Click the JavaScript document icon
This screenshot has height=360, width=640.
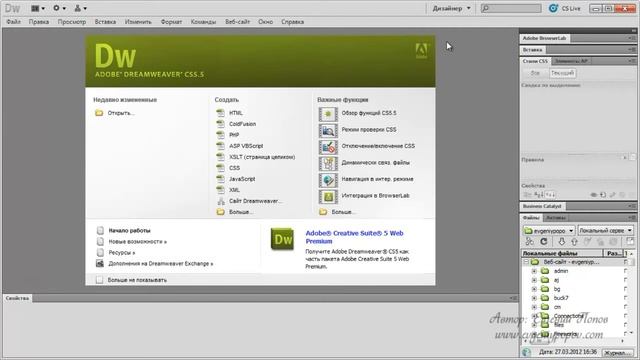coord(220,179)
